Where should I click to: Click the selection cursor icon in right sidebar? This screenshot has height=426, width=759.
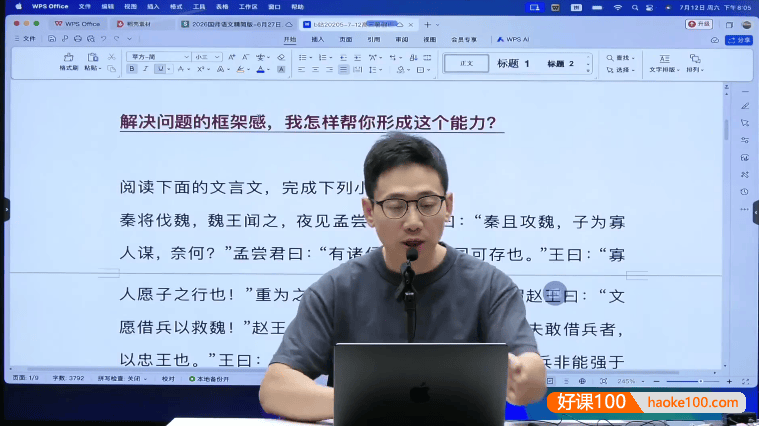[744, 123]
